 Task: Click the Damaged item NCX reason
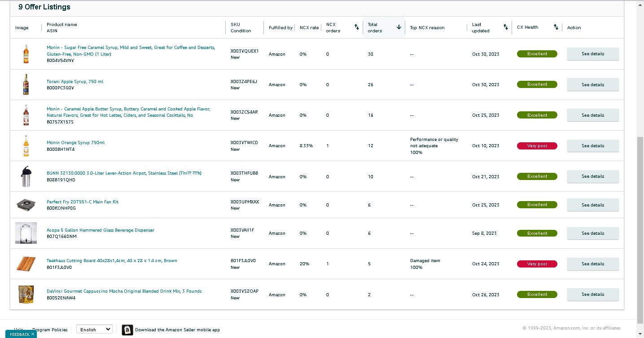coord(425,261)
